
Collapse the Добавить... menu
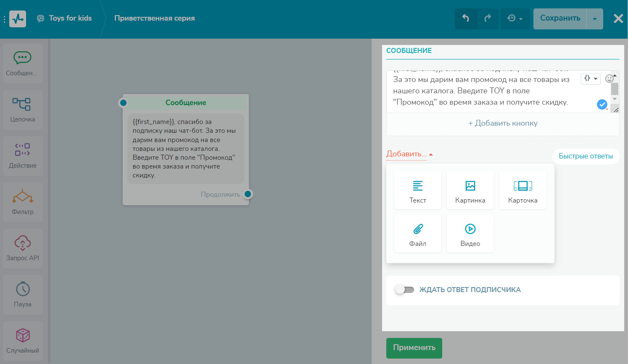click(409, 154)
